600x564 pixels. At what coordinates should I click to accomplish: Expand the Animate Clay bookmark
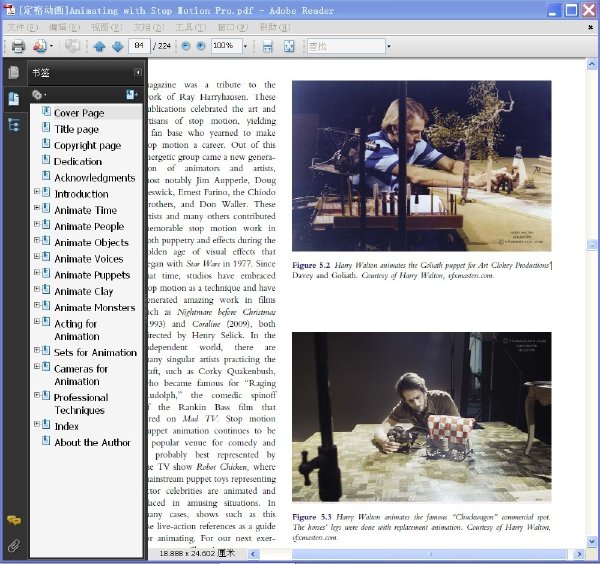(x=37, y=289)
